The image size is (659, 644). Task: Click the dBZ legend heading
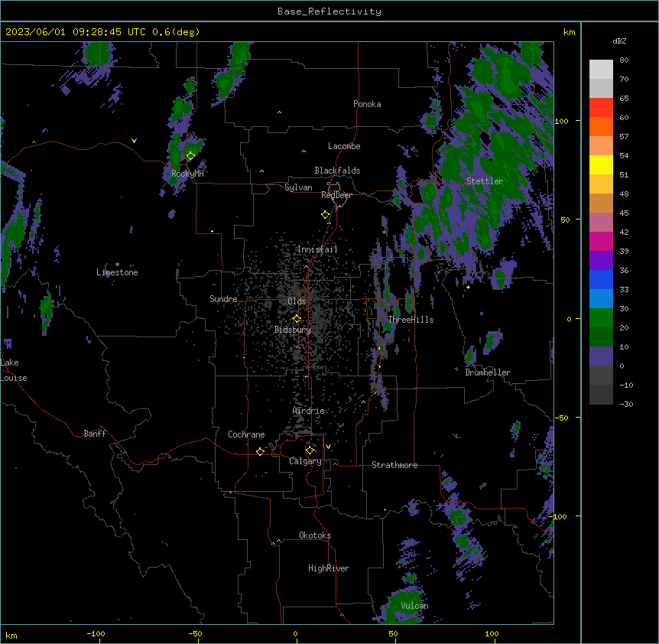tap(619, 41)
